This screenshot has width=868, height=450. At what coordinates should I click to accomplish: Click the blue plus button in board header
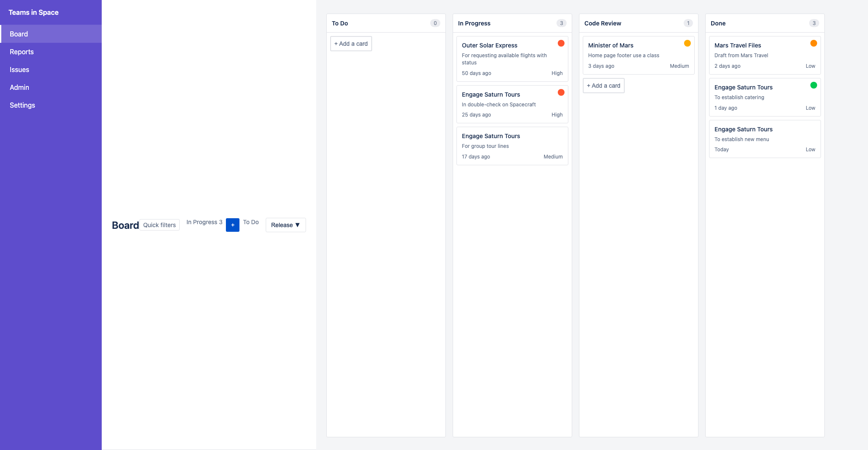[232, 225]
